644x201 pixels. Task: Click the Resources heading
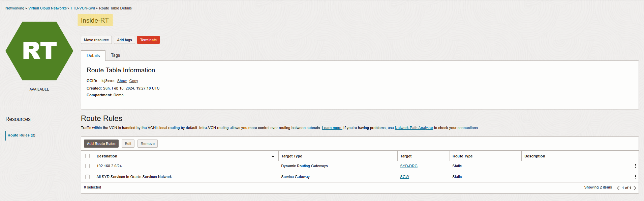tap(18, 119)
